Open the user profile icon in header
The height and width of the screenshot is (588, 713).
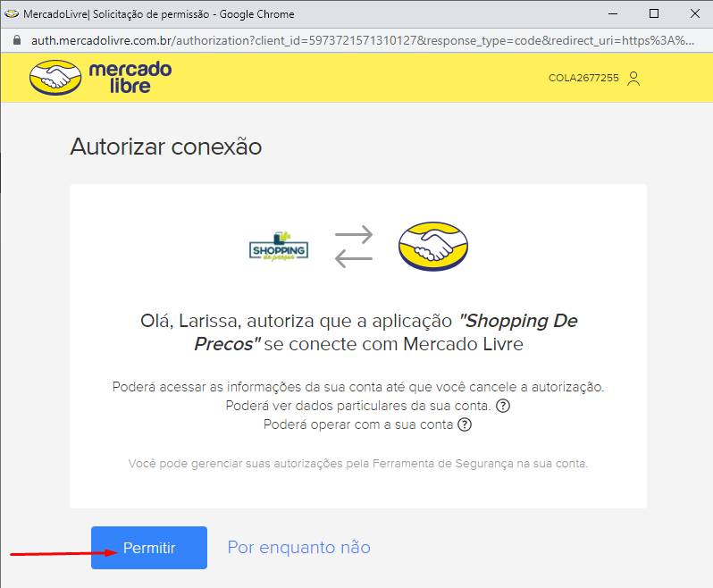633,79
